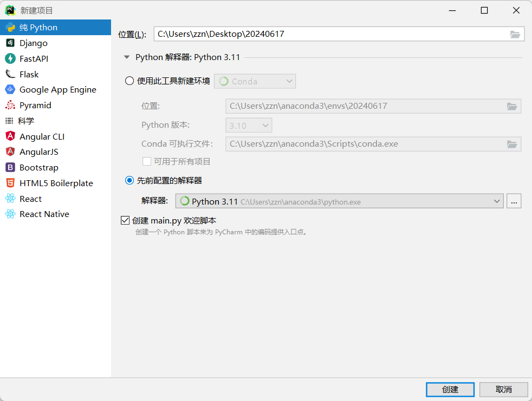
Task: Choose 科学 project type
Action: [55, 121]
